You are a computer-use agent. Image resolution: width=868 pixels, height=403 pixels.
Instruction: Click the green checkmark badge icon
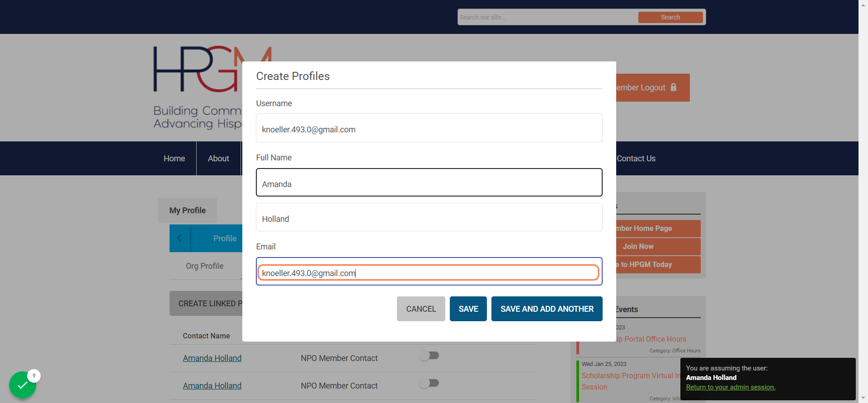23,385
